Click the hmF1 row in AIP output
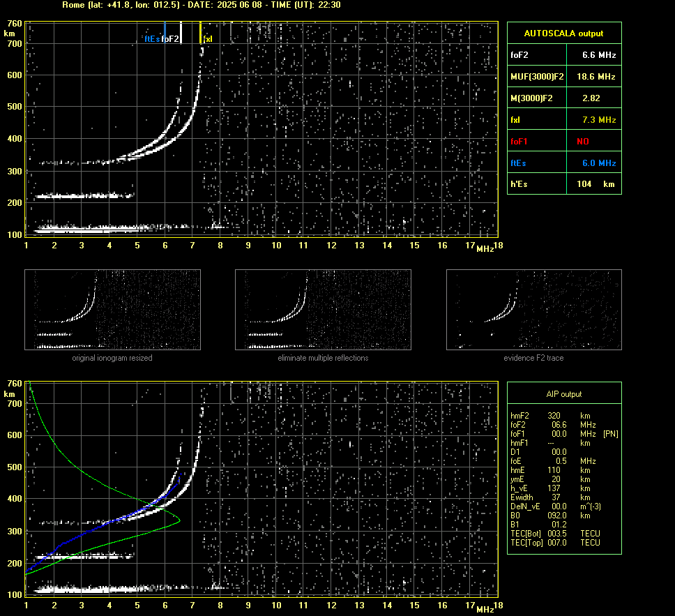 (550, 443)
